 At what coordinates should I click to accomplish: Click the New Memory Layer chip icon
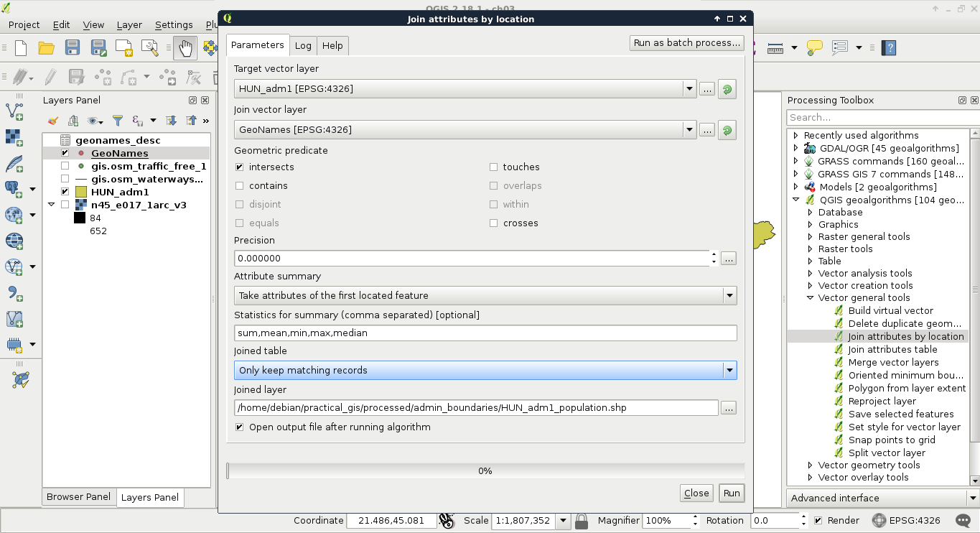point(14,344)
